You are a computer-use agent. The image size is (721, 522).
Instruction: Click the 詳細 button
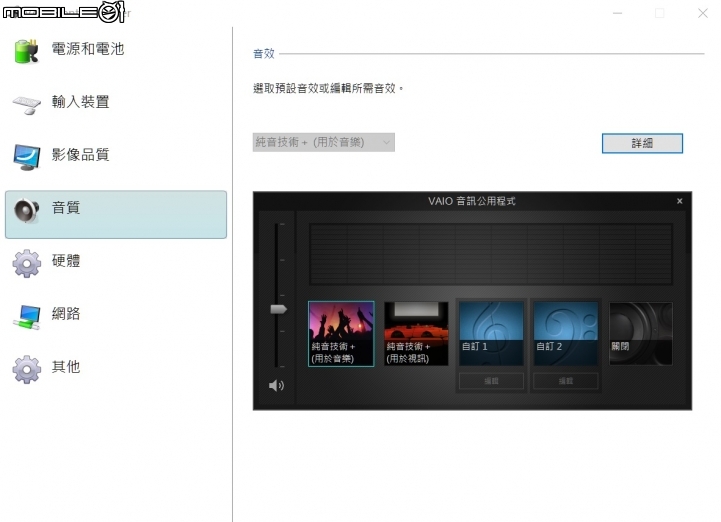pos(642,143)
